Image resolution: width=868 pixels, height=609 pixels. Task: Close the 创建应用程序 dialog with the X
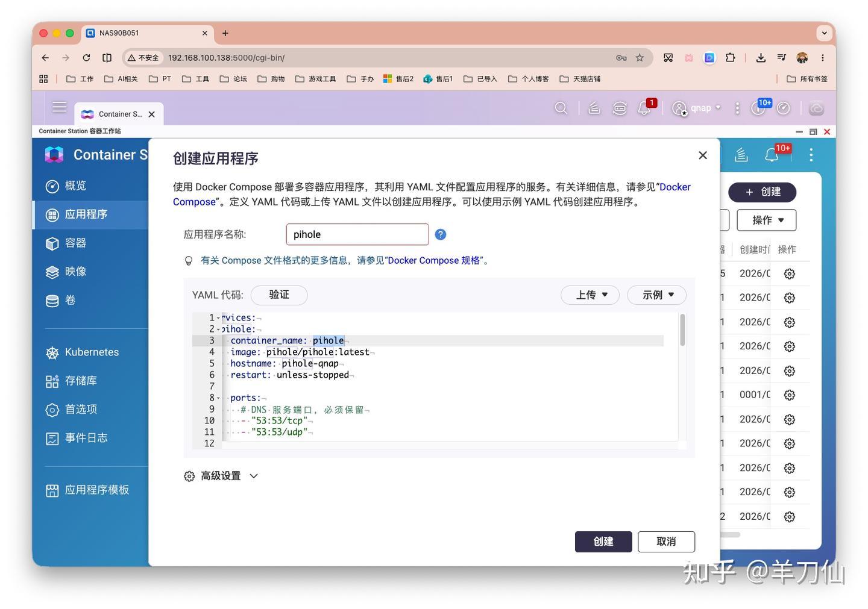pos(702,155)
